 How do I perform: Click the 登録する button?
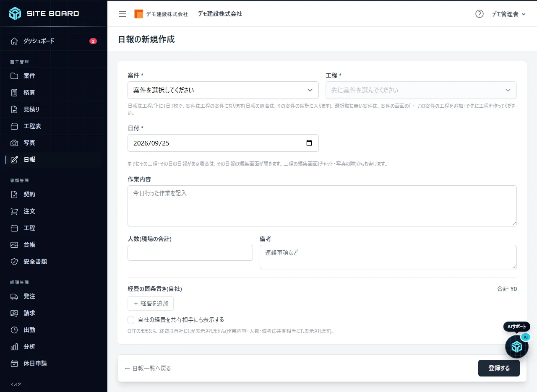[499, 368]
